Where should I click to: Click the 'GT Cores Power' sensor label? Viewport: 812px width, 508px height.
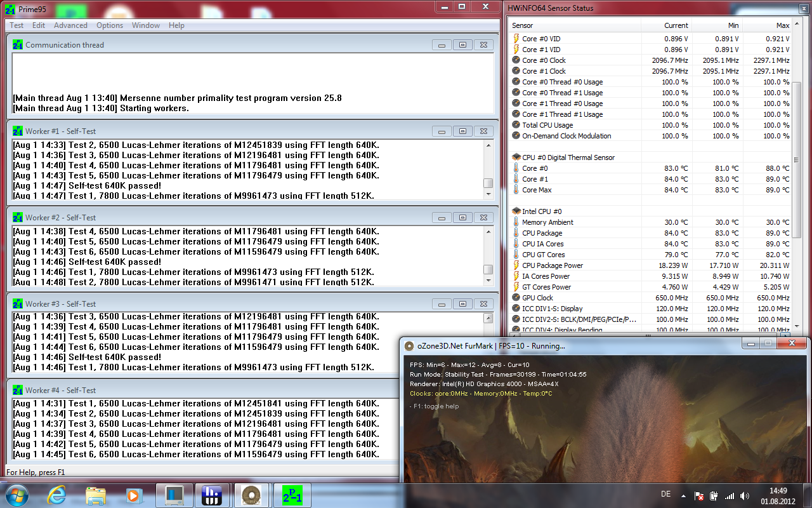point(546,287)
